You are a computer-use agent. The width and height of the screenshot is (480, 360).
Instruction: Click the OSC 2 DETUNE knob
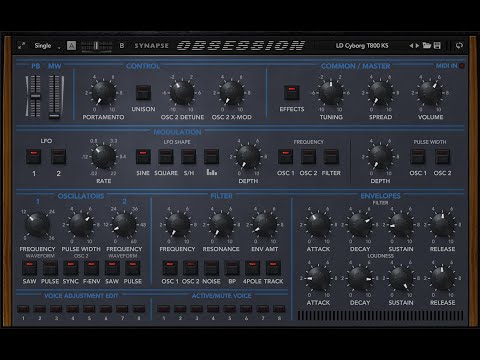[x=182, y=93]
